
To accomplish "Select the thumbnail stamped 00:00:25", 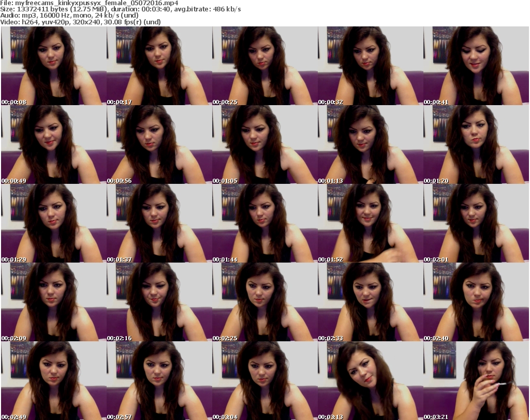I will tap(265, 66).
